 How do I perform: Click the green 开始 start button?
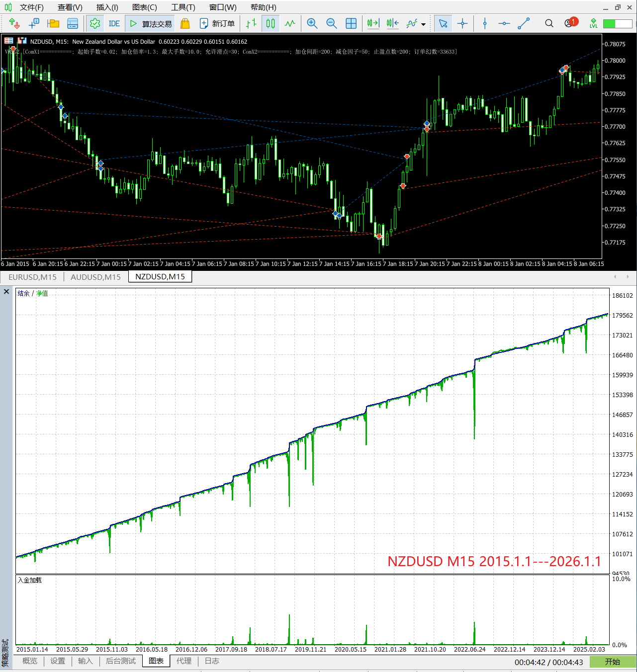tap(612, 662)
